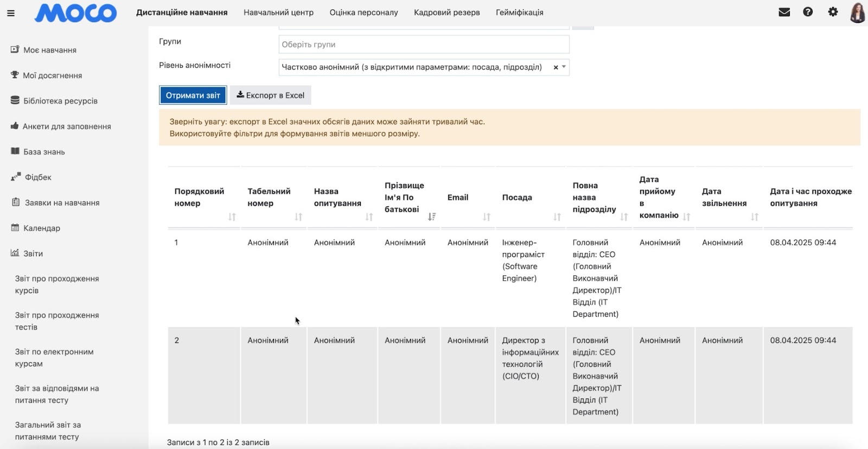Open Кадровий резерв top menu
Screen dimensions: 868x449
click(446, 12)
